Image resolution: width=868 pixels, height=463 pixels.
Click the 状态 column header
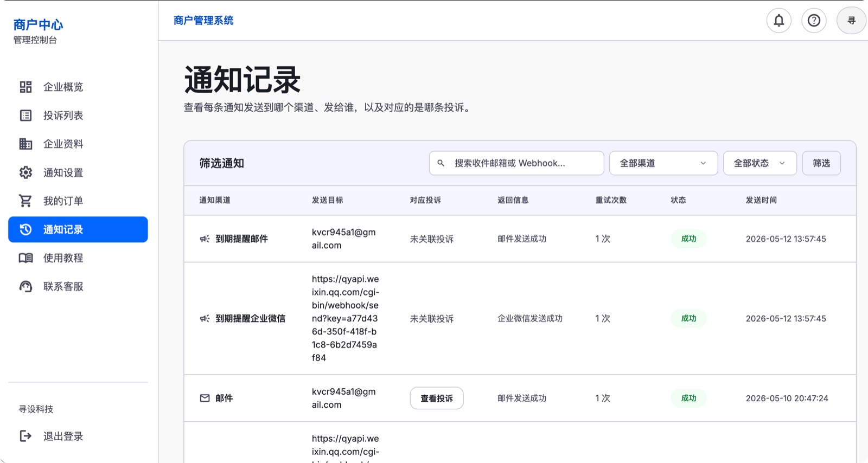(x=678, y=200)
